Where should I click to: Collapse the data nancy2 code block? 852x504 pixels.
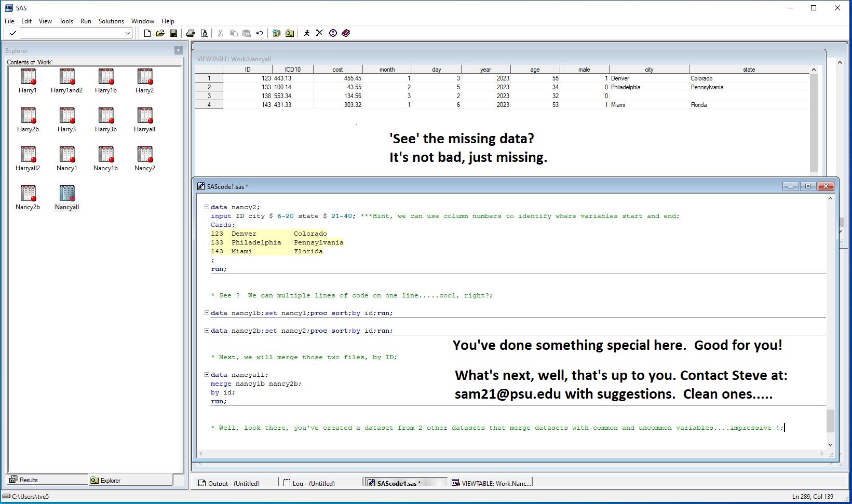[x=207, y=207]
